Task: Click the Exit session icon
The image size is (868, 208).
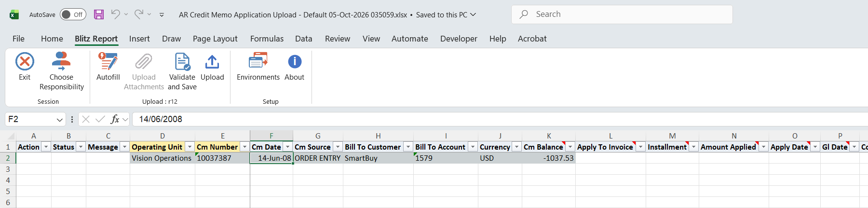Action: click(x=25, y=62)
